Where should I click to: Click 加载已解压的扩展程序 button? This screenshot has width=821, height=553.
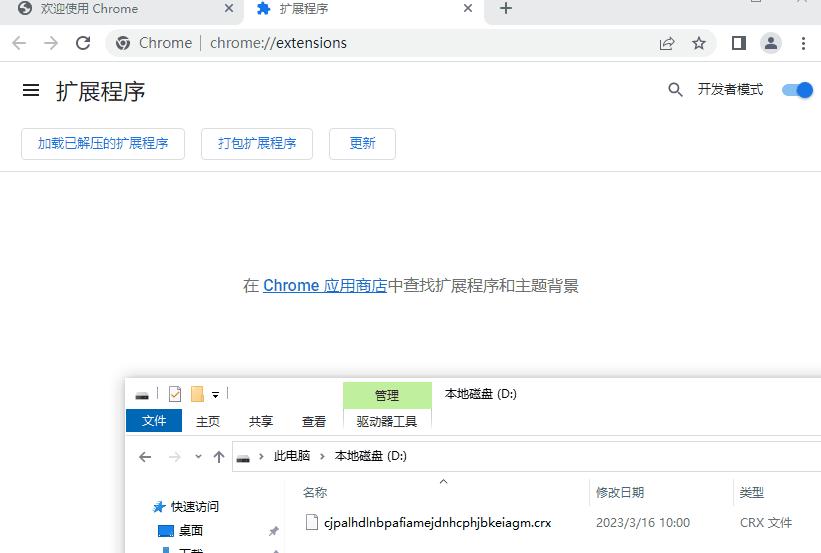(x=103, y=143)
